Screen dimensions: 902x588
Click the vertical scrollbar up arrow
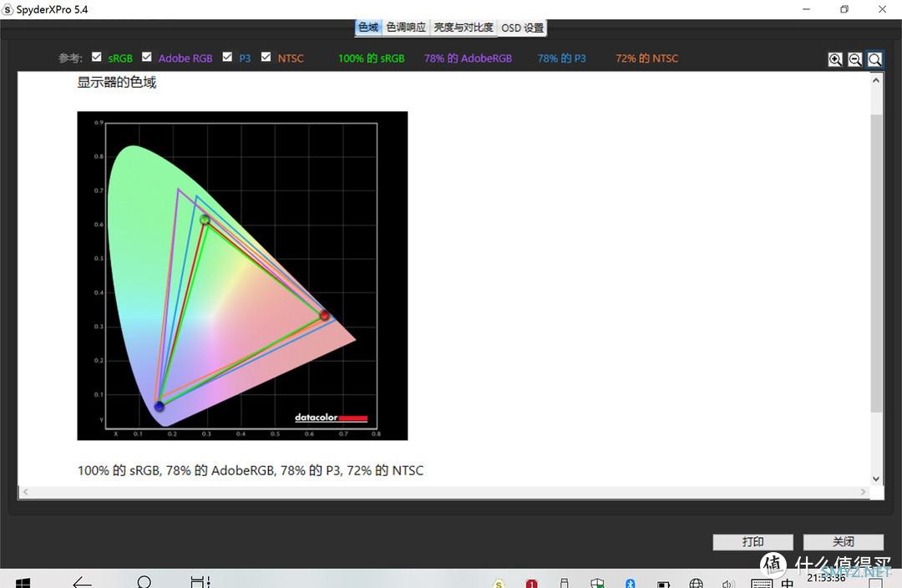pyautogui.click(x=876, y=80)
